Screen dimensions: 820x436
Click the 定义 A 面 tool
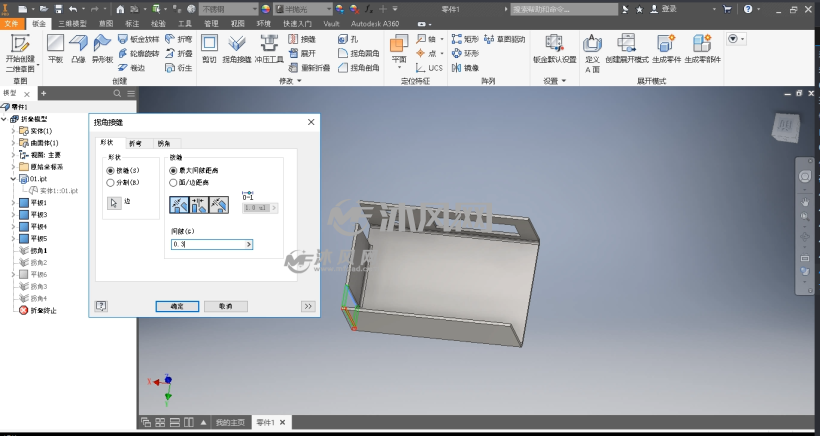pos(592,53)
